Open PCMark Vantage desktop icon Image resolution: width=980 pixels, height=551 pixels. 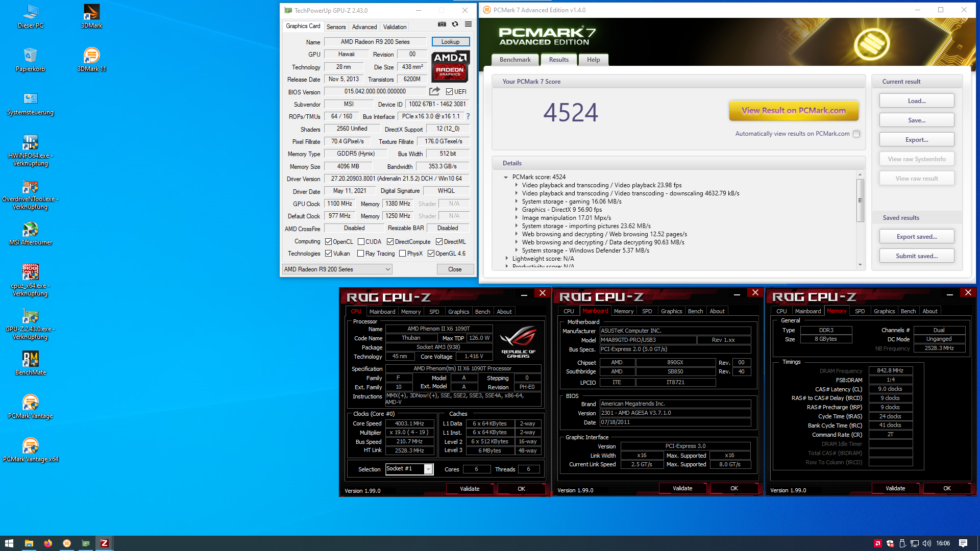tap(31, 407)
